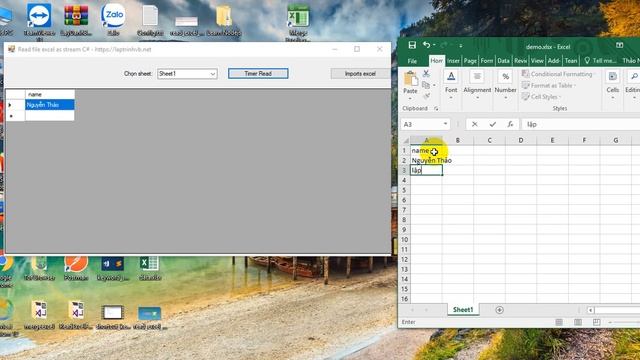Click the Save icon in Excel's title bar
The image size is (640, 360).
click(412, 45)
